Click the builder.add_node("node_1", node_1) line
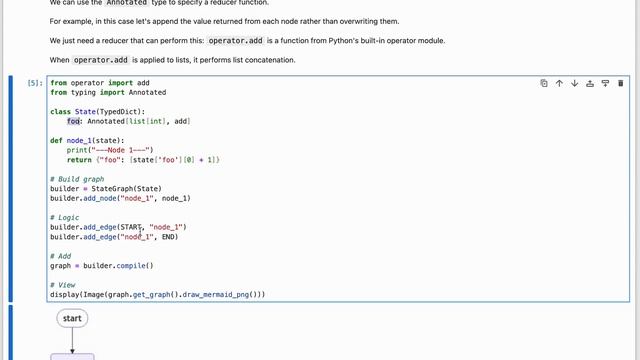The width and height of the screenshot is (640, 360). click(x=120, y=198)
